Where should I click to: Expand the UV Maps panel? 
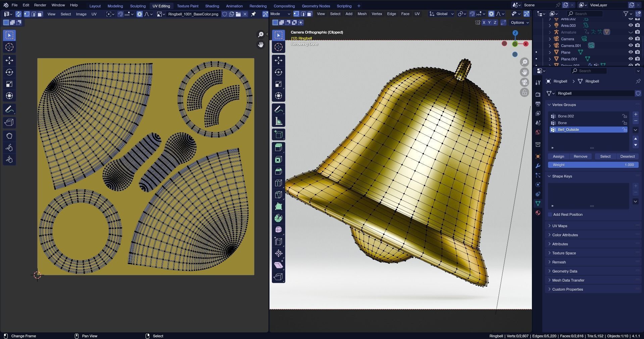click(560, 226)
